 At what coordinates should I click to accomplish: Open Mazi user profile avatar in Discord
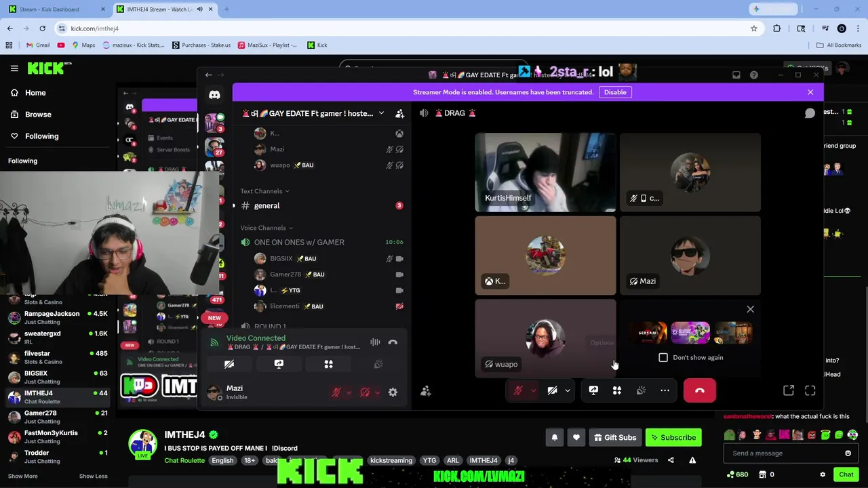(x=215, y=392)
